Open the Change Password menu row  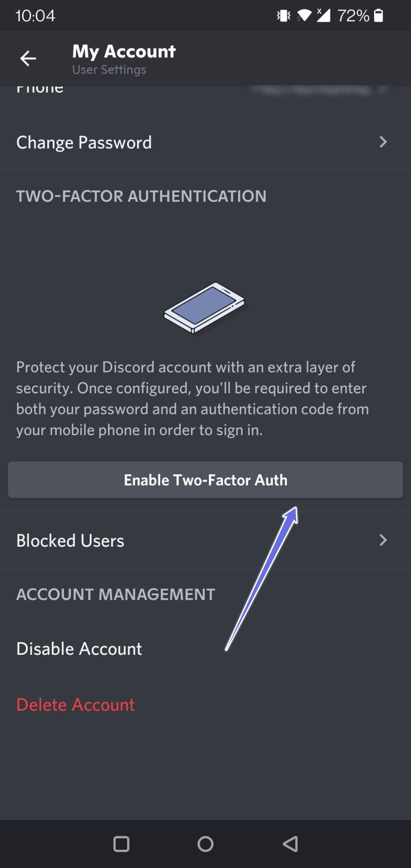[205, 142]
